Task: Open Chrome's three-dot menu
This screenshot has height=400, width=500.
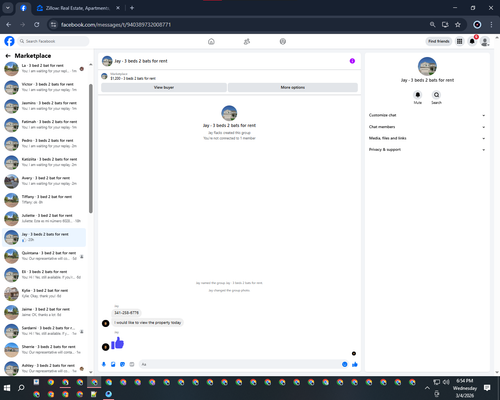Action: tap(491, 25)
